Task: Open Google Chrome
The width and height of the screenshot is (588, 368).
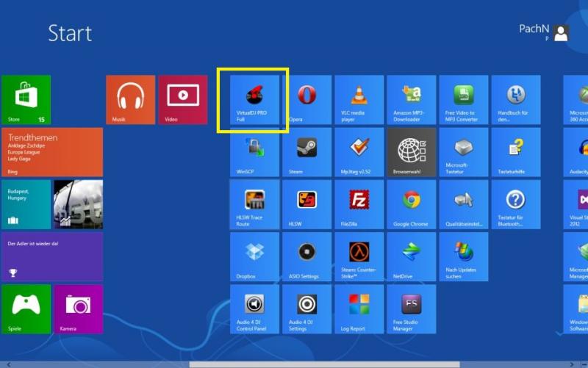Action: tap(412, 205)
